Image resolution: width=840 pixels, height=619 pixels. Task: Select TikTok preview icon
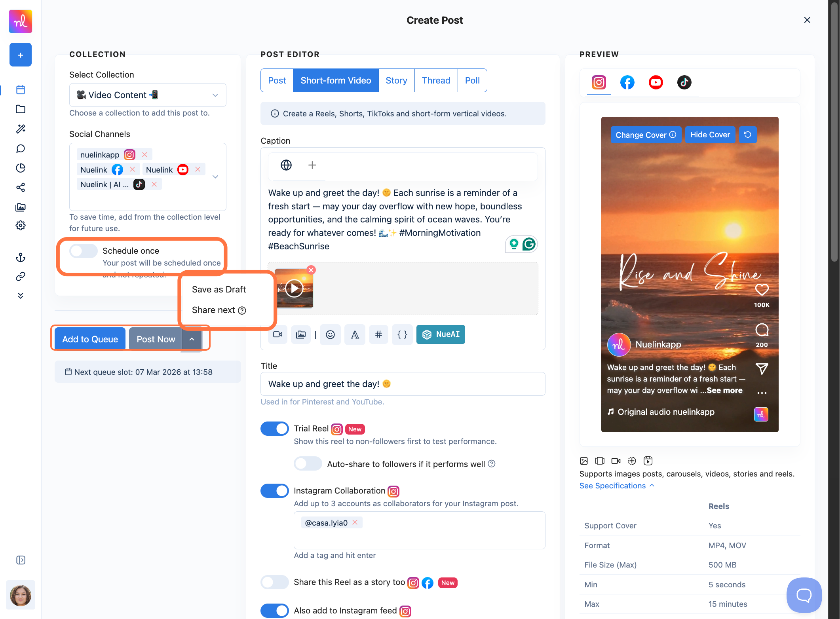pos(684,82)
